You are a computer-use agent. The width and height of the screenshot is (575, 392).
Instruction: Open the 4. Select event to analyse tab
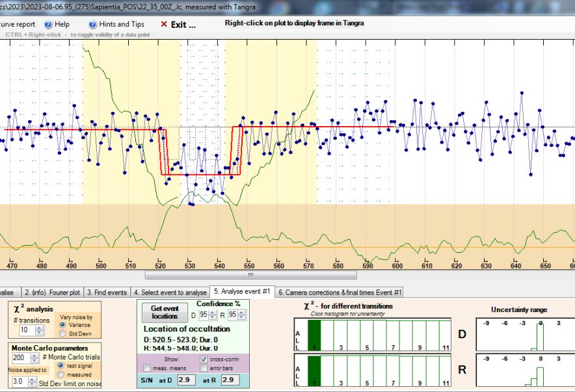[169, 293]
